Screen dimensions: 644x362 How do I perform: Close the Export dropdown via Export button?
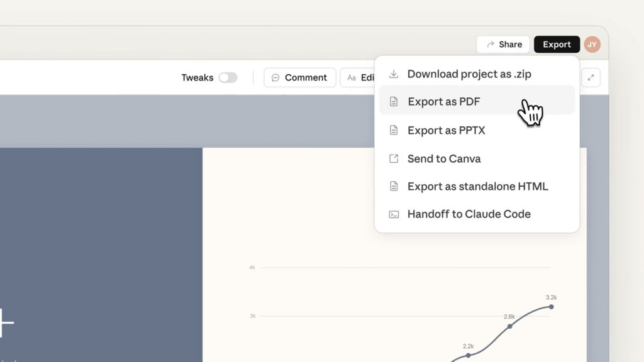[557, 45]
